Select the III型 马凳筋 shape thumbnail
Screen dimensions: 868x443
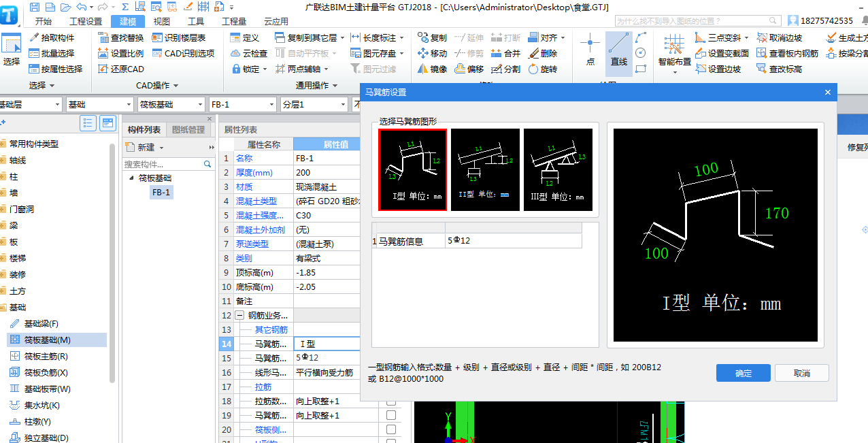[x=558, y=169]
